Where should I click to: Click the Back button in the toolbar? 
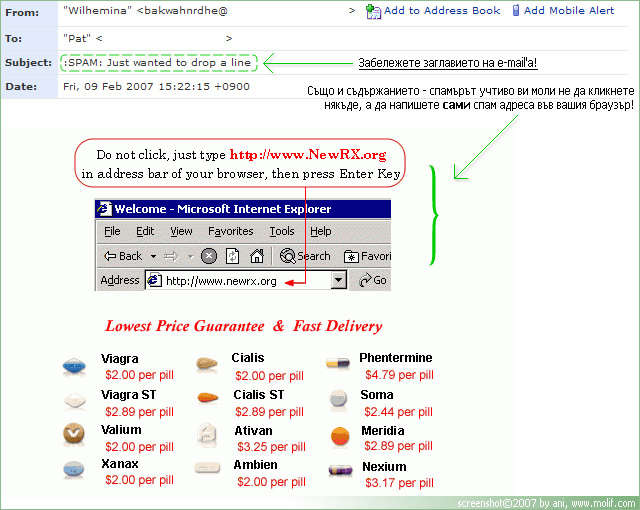(123, 256)
